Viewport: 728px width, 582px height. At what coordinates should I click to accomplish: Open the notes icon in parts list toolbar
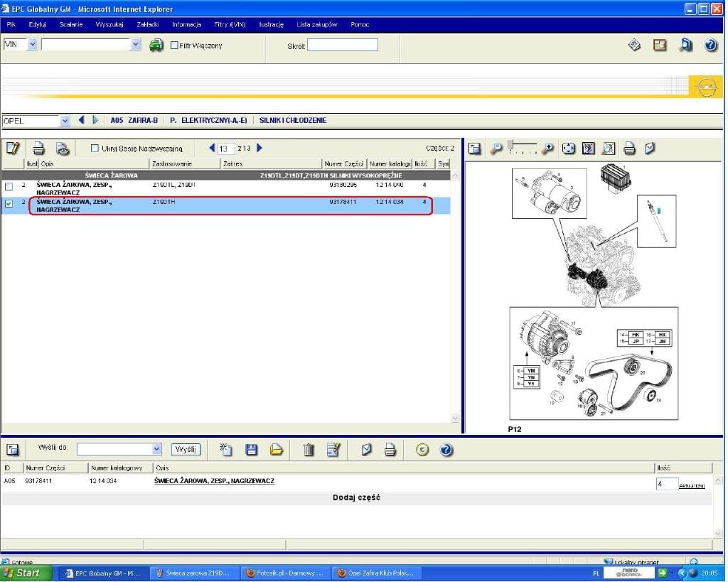coord(13,149)
